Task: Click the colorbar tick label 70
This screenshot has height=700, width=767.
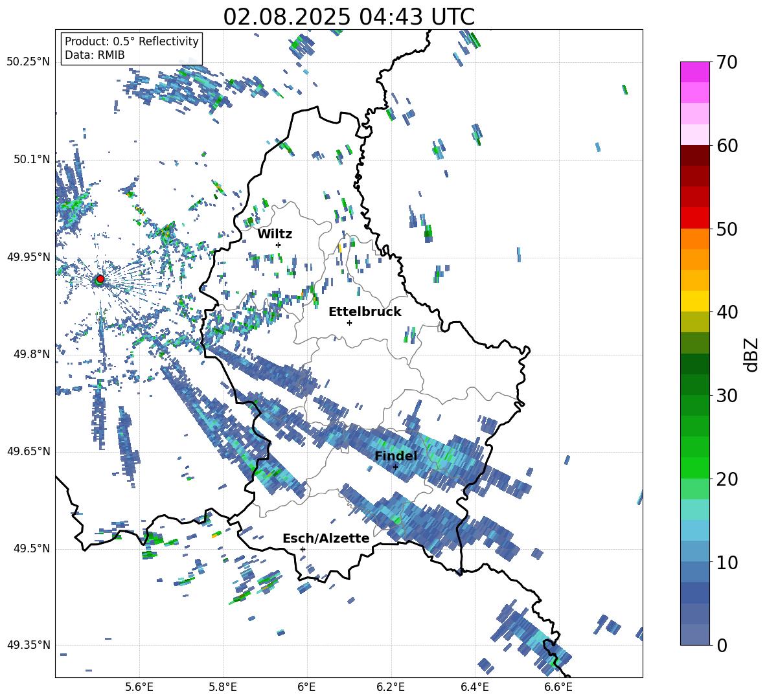Action: tap(727, 62)
